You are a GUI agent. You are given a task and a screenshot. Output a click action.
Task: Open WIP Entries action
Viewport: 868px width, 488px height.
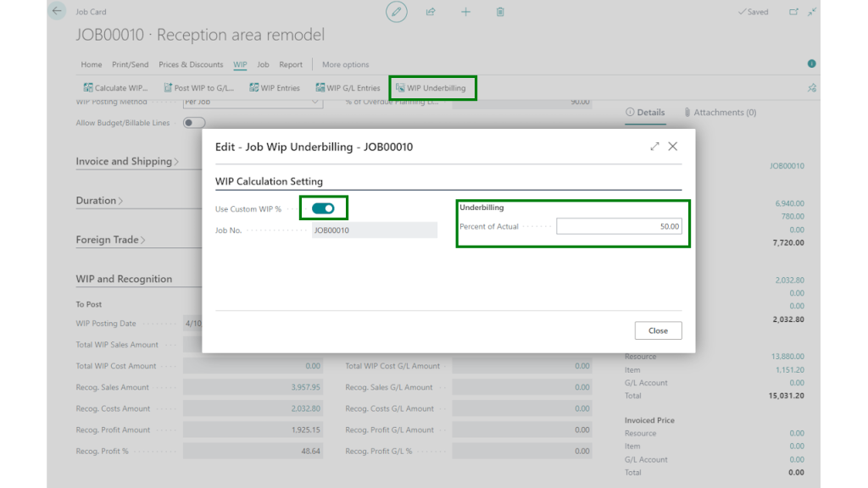pos(275,88)
